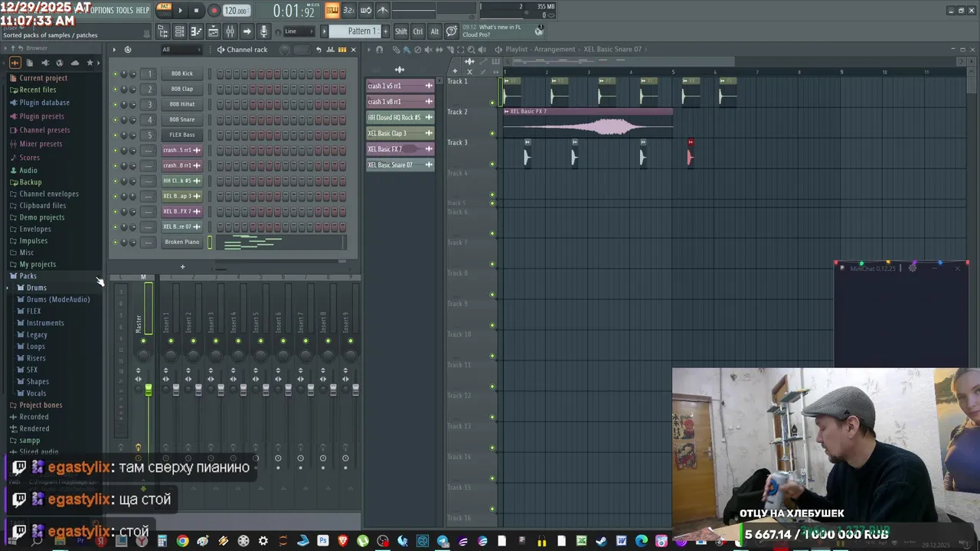Open Mixer presets in browser

click(x=41, y=144)
